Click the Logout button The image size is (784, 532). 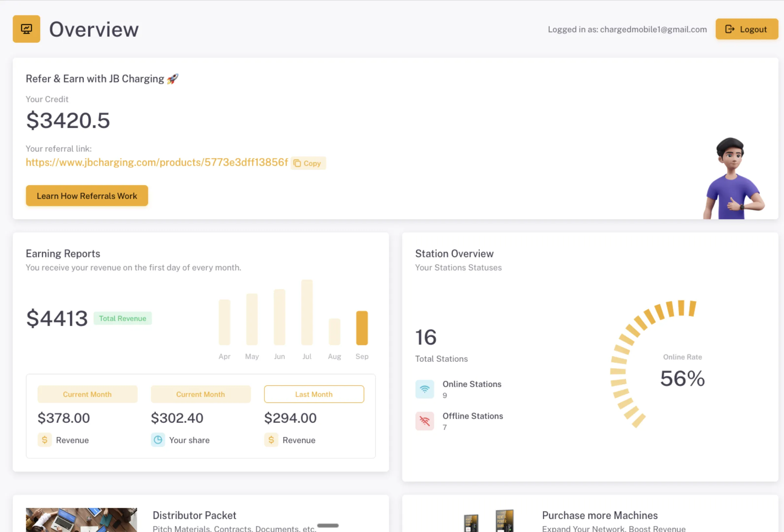pos(747,29)
